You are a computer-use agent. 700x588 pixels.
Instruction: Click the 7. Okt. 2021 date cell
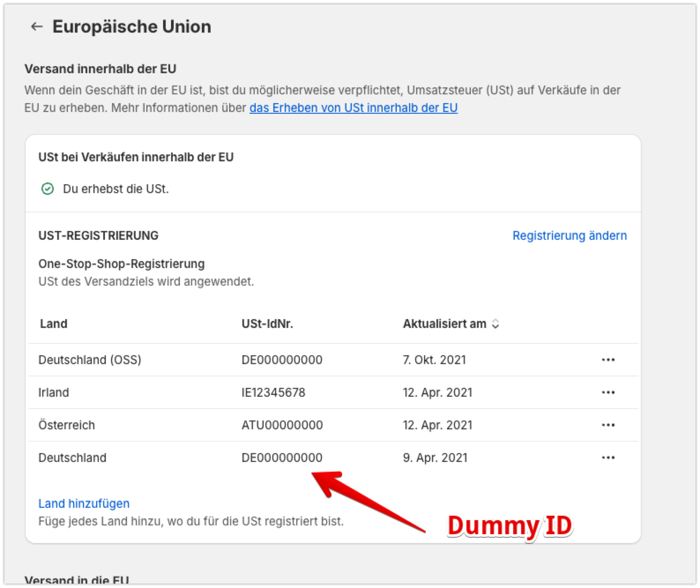click(x=434, y=360)
